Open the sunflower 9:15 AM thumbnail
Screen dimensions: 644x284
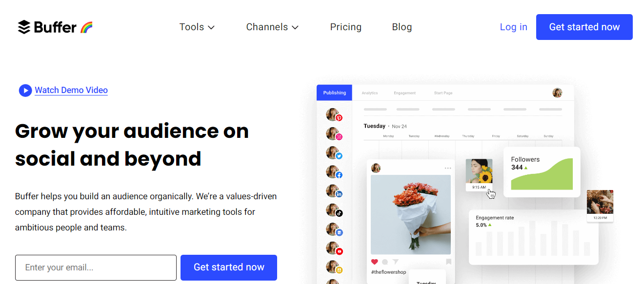479,175
